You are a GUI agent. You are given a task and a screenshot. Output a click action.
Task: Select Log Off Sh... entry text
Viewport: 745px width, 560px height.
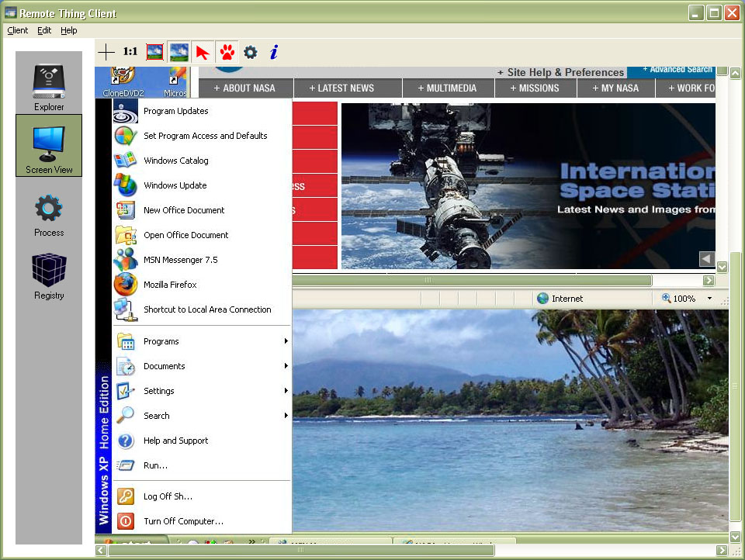(168, 496)
